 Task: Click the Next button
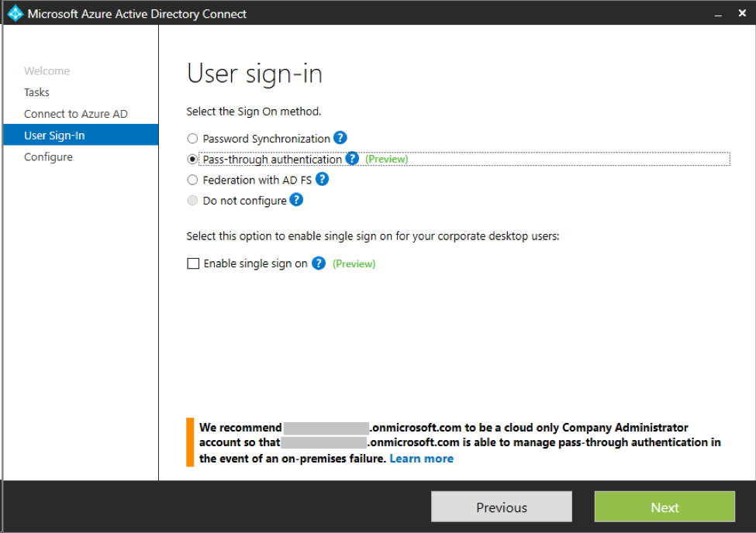pyautogui.click(x=664, y=507)
